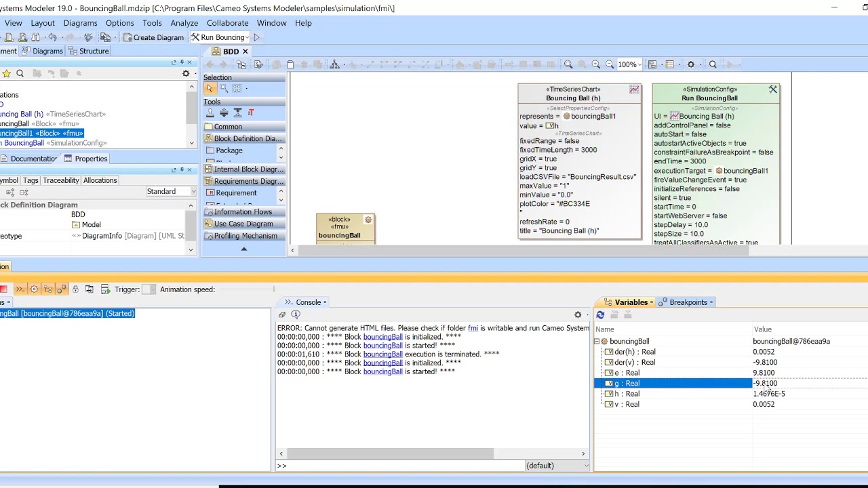Expand Requirements Diagram palette group
This screenshot has height=488, width=868.
[244, 181]
